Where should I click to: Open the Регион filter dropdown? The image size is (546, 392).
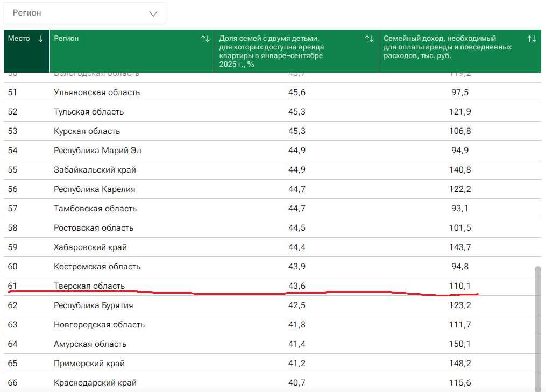pyautogui.click(x=84, y=13)
